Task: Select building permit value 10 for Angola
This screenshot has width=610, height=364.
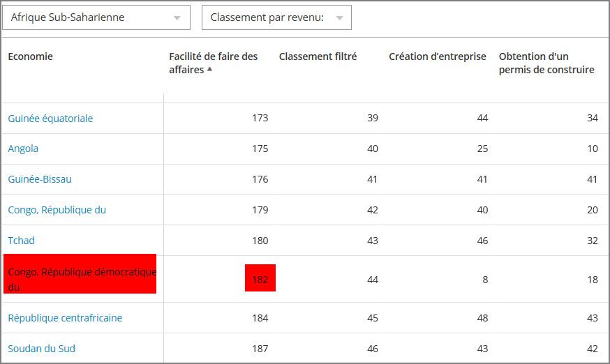Action: pyautogui.click(x=593, y=149)
